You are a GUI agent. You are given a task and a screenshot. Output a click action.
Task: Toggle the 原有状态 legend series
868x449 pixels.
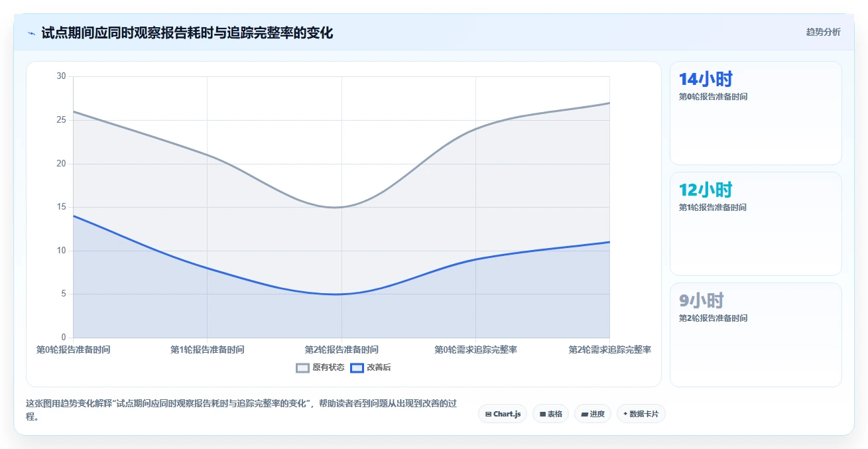click(320, 367)
